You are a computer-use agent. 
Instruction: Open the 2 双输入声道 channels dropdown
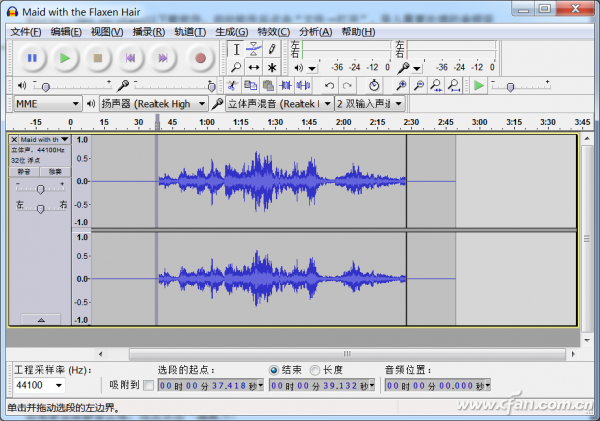click(x=370, y=104)
